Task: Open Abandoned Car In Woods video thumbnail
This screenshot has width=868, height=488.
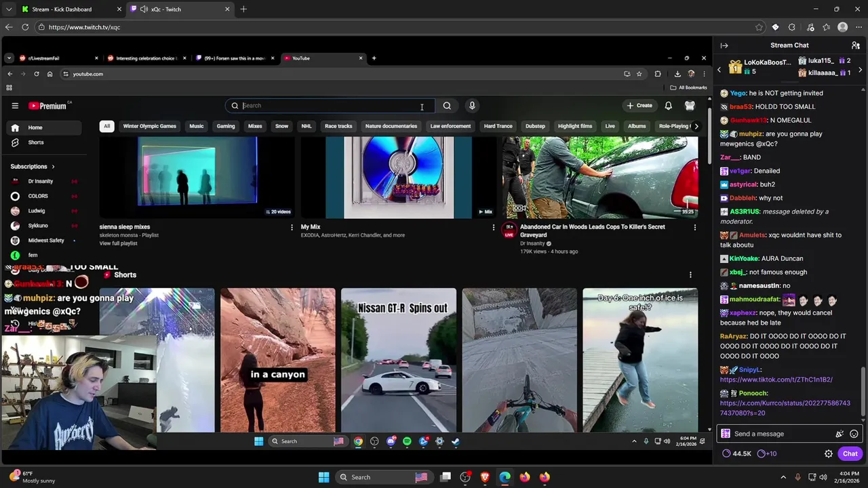Action: click(x=600, y=178)
